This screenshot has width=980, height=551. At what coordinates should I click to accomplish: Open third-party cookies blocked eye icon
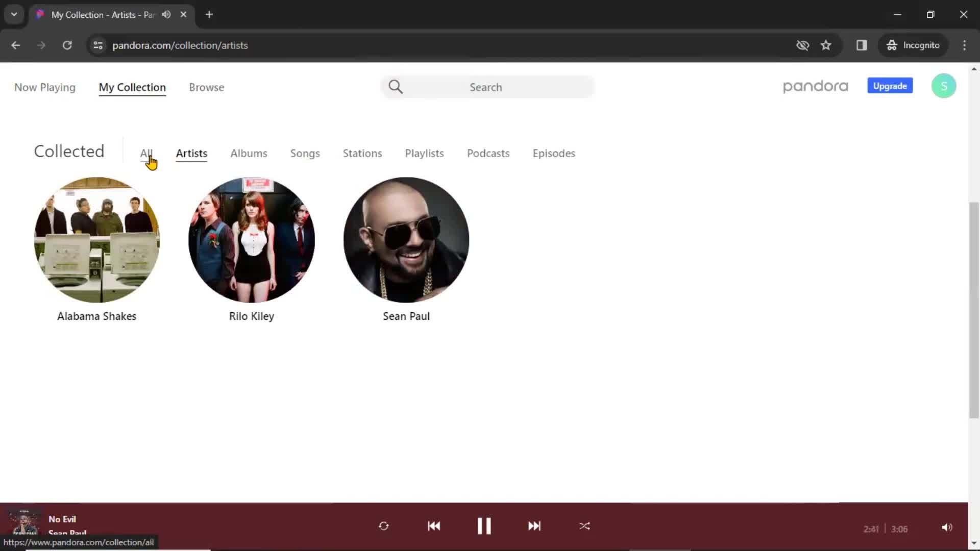click(x=802, y=45)
